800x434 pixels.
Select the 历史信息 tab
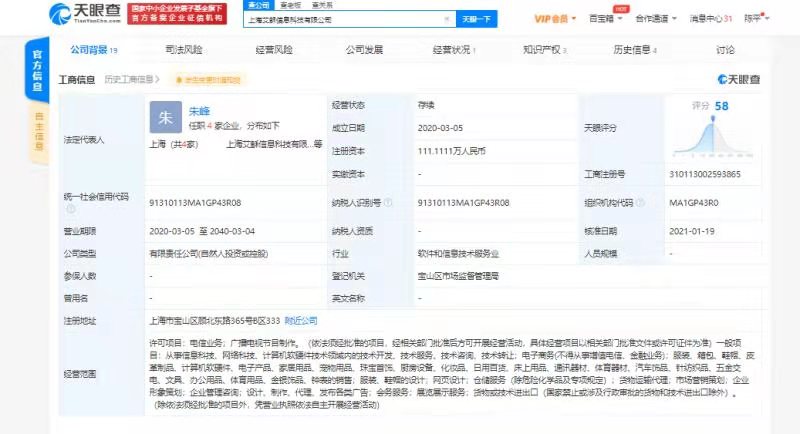[x=635, y=50]
